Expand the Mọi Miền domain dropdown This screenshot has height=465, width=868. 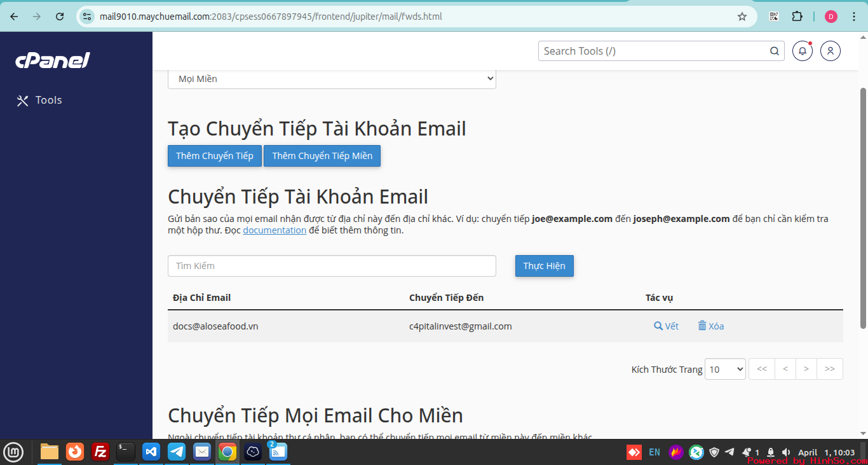point(332,79)
